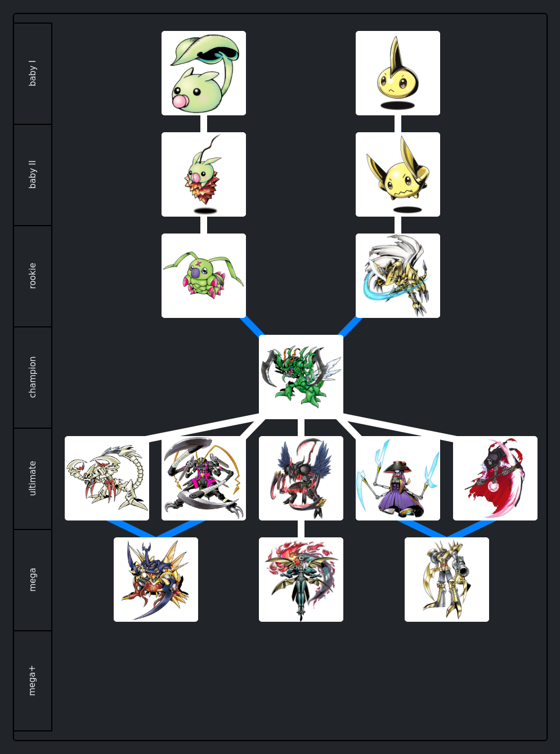Select the ultimate stage label
The image size is (560, 754).
(33, 479)
